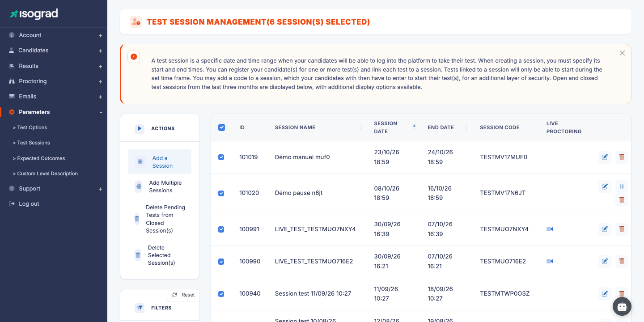Delete session 100990 with trash icon
This screenshot has height=322, width=644.
click(x=622, y=261)
